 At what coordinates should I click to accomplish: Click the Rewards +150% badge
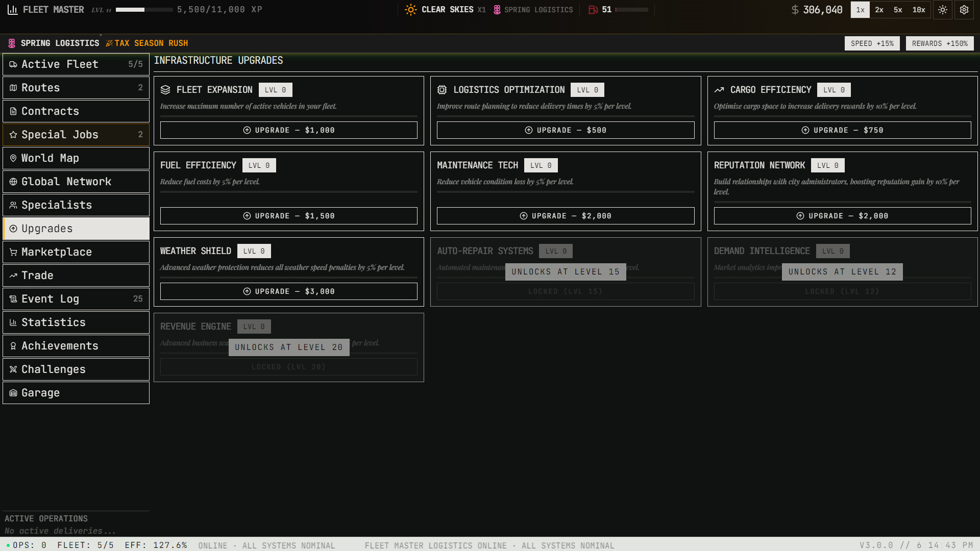[x=939, y=43]
